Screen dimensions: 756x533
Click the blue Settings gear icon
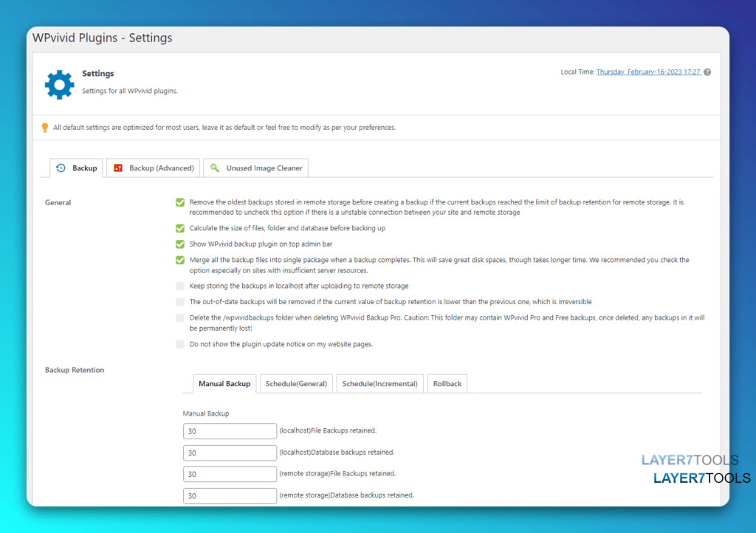[x=59, y=85]
